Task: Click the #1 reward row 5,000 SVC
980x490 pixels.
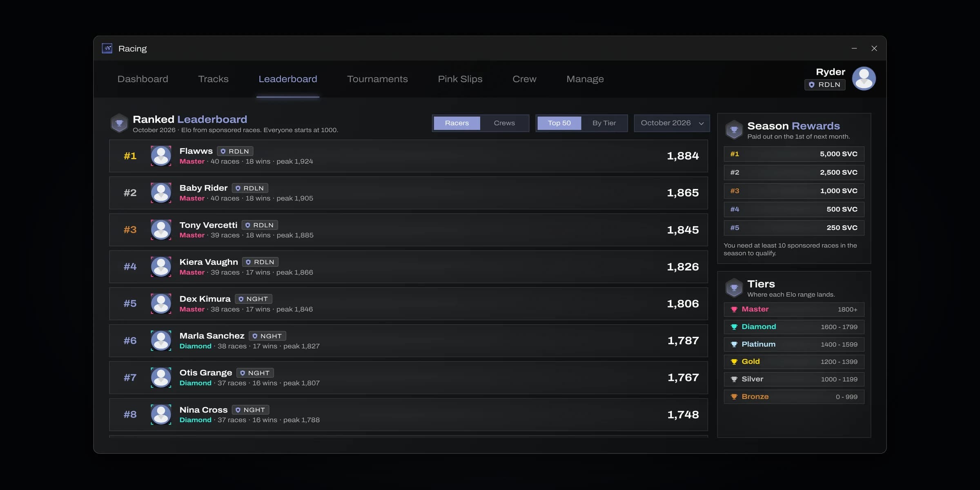Action: point(794,154)
